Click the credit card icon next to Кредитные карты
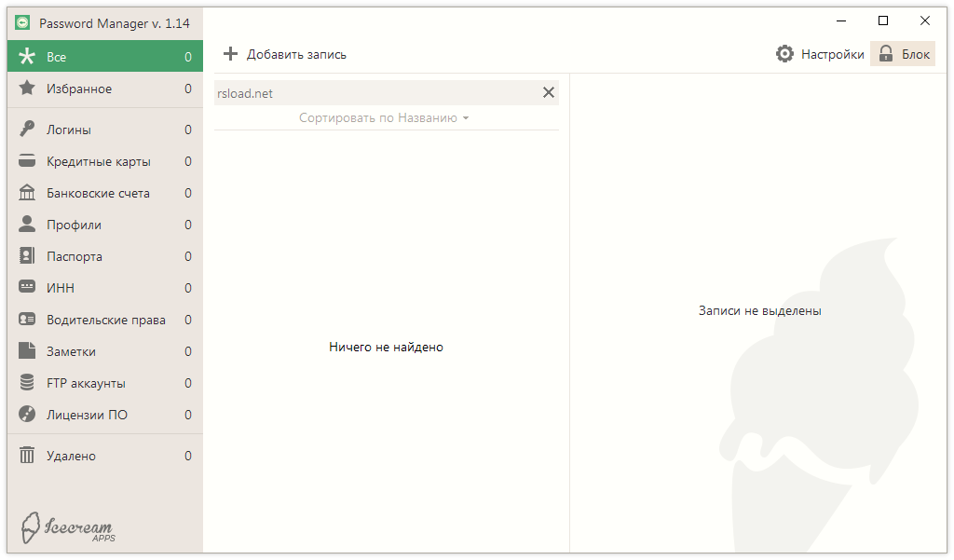 pos(27,161)
